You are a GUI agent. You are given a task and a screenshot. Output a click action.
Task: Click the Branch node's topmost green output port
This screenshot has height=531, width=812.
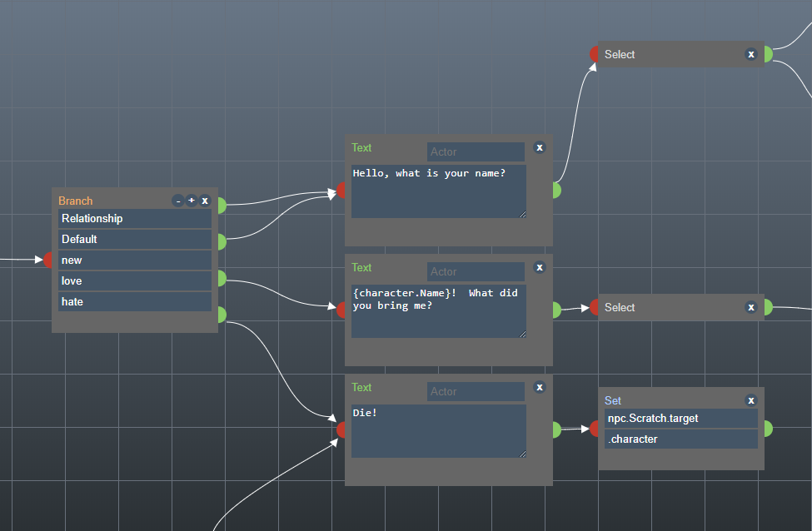pyautogui.click(x=222, y=205)
